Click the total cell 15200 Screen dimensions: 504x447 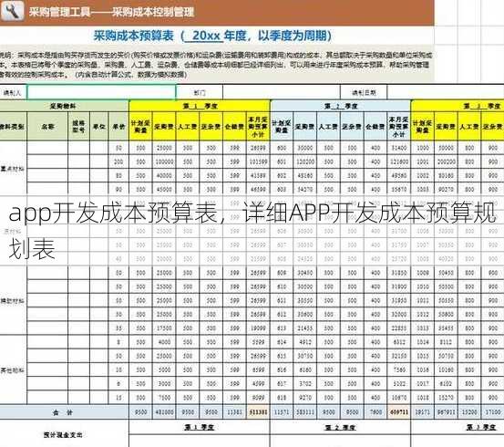coord(469,412)
